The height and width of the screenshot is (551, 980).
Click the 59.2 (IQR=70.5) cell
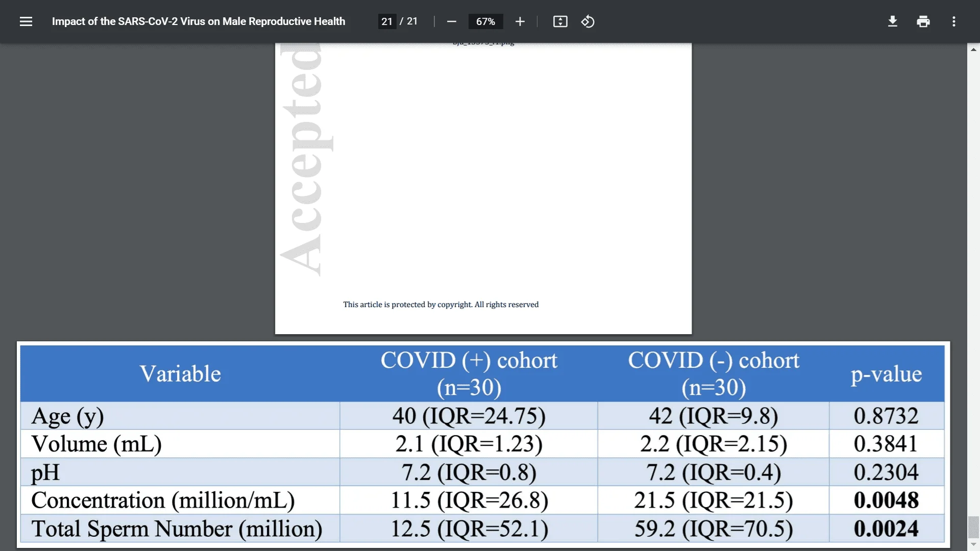point(714,529)
